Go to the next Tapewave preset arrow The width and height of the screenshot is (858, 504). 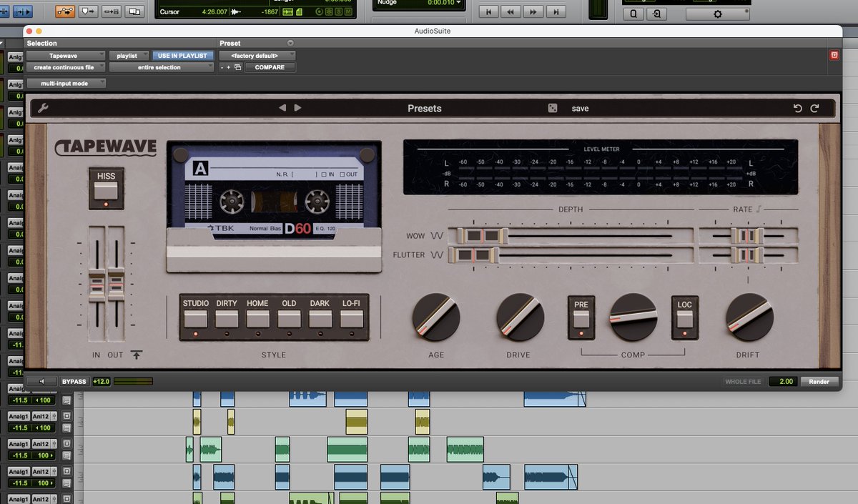pos(298,108)
